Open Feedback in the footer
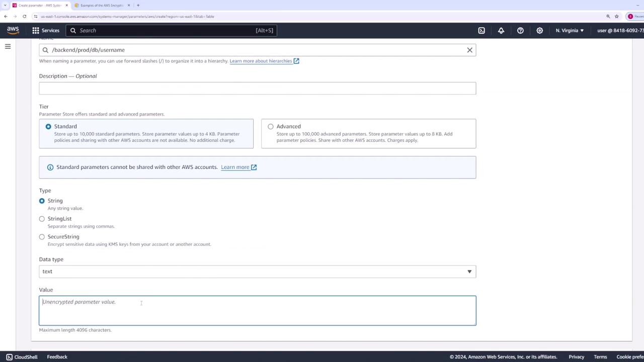The height and width of the screenshot is (362, 644). point(57,357)
